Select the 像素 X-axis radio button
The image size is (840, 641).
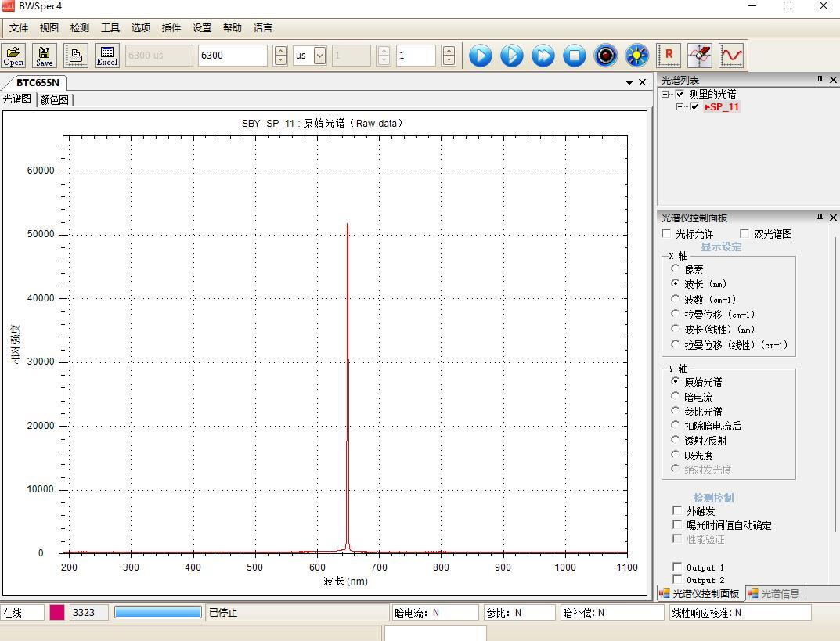pos(676,268)
